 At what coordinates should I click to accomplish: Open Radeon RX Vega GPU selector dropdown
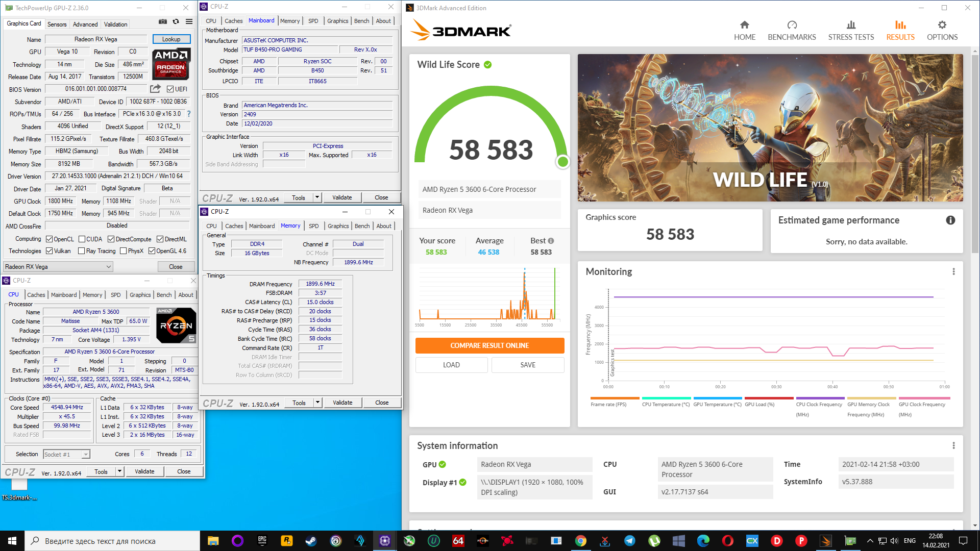point(58,267)
